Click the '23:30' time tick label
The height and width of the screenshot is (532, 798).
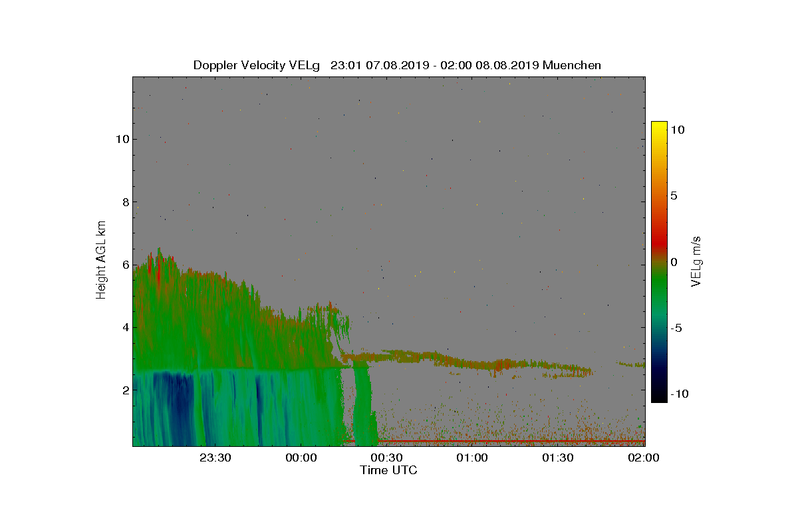215,458
